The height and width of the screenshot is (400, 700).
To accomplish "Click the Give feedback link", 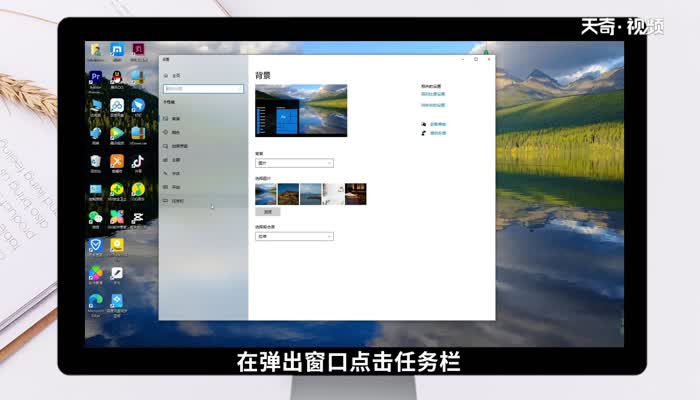I will [438, 133].
